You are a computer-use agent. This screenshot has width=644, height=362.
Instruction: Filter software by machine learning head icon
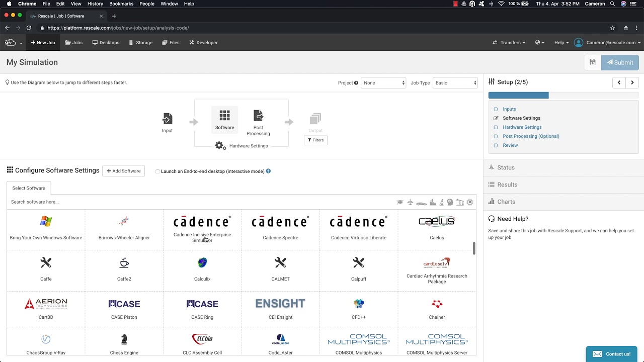coord(450,202)
